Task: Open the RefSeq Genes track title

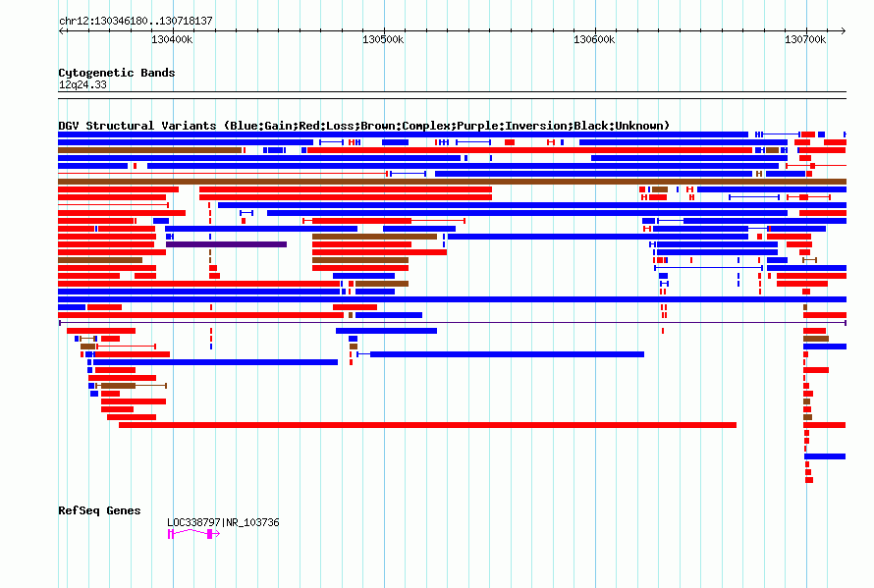Action: tap(99, 510)
